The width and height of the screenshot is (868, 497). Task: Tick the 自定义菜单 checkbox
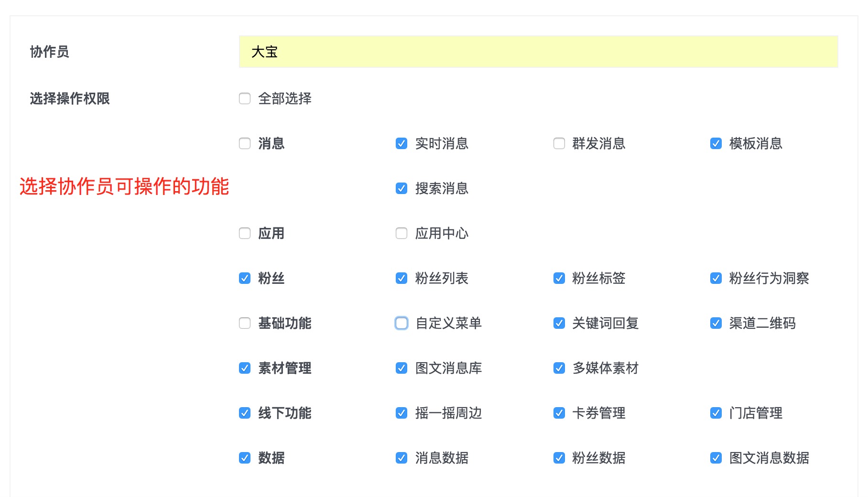[x=401, y=324]
